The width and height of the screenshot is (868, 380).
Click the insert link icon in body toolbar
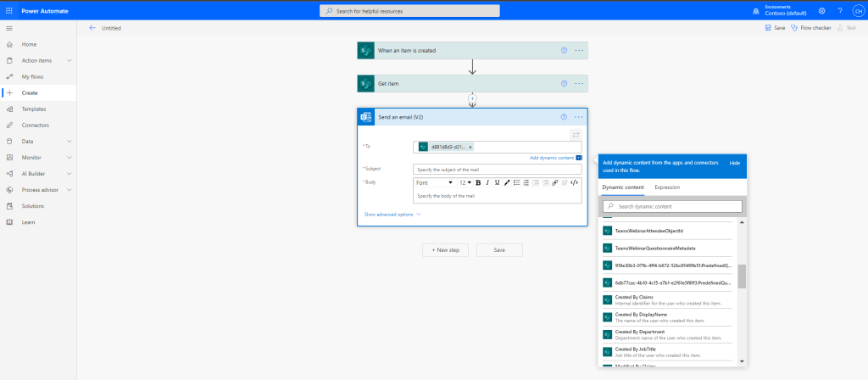coord(554,182)
